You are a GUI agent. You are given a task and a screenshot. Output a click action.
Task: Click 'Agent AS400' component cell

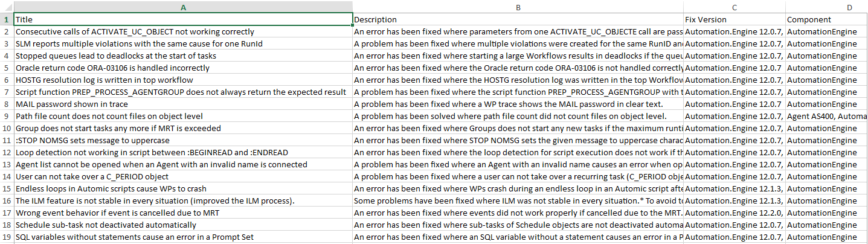[x=826, y=116]
